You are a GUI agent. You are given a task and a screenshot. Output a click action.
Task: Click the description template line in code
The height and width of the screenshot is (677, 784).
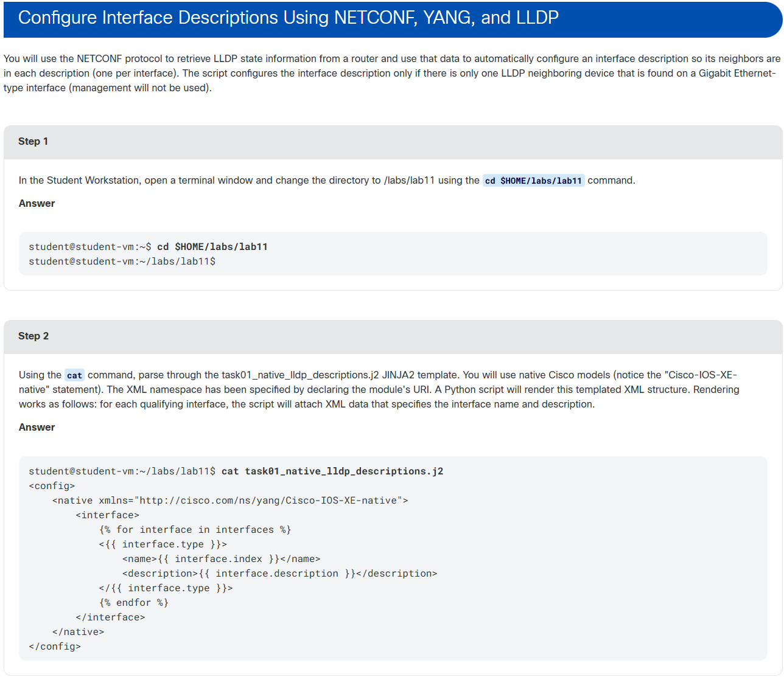coord(279,573)
